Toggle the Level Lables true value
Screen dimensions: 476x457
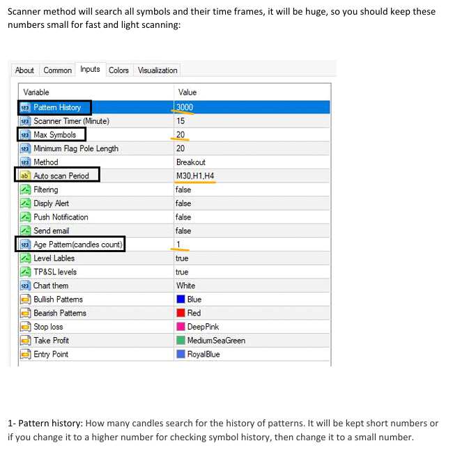182,258
